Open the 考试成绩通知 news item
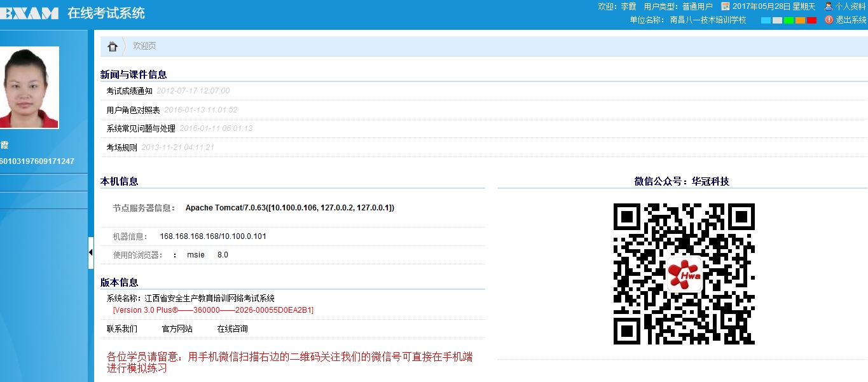 pyautogui.click(x=130, y=91)
